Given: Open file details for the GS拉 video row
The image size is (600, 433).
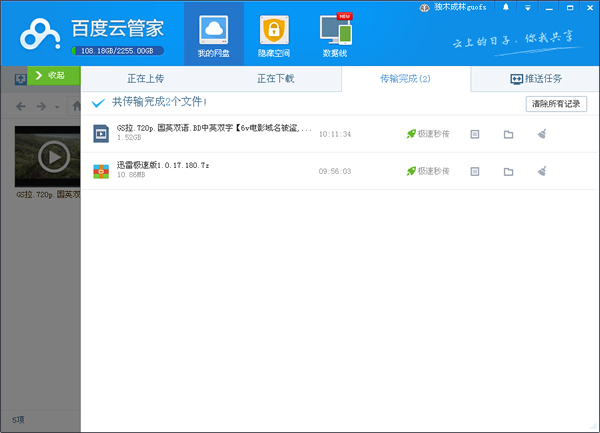Looking at the screenshot, I should 475,134.
